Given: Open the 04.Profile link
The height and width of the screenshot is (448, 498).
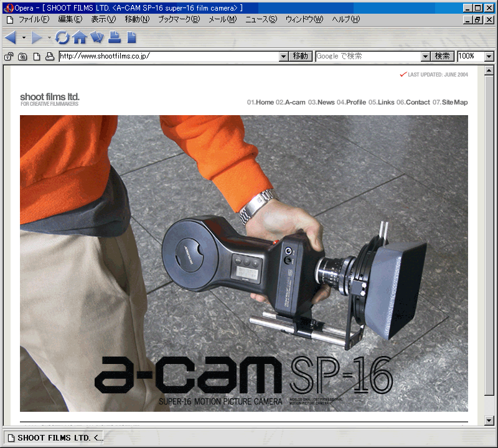Looking at the screenshot, I should coord(352,102).
